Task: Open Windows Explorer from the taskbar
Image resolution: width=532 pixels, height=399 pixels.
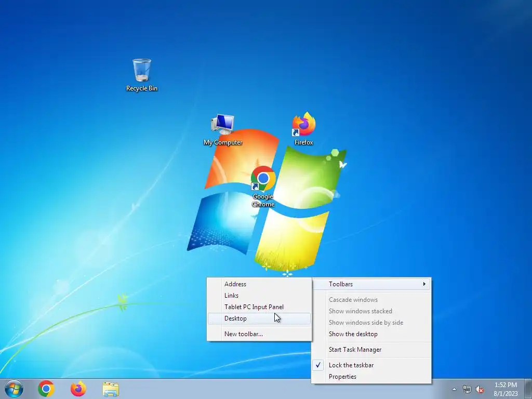Action: (111, 389)
